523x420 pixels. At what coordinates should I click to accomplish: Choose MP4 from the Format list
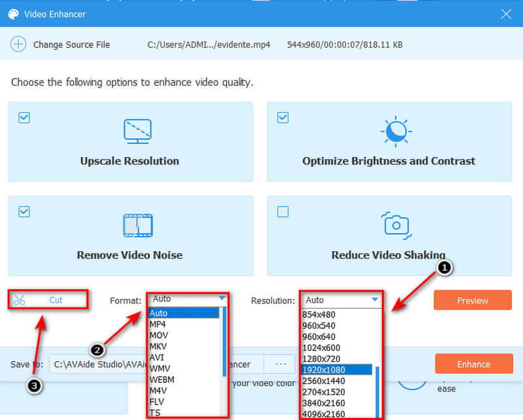click(184, 324)
